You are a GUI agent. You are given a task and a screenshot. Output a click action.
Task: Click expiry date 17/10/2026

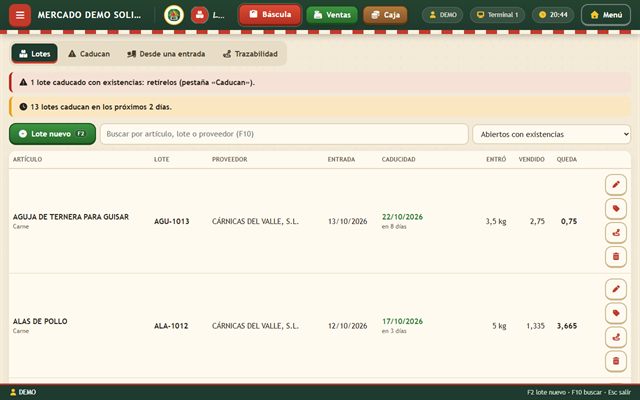402,321
